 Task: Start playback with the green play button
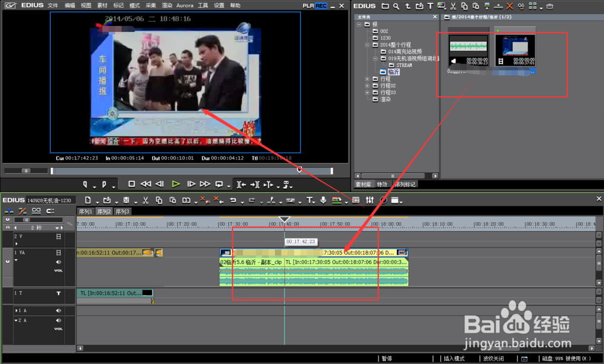tap(176, 184)
